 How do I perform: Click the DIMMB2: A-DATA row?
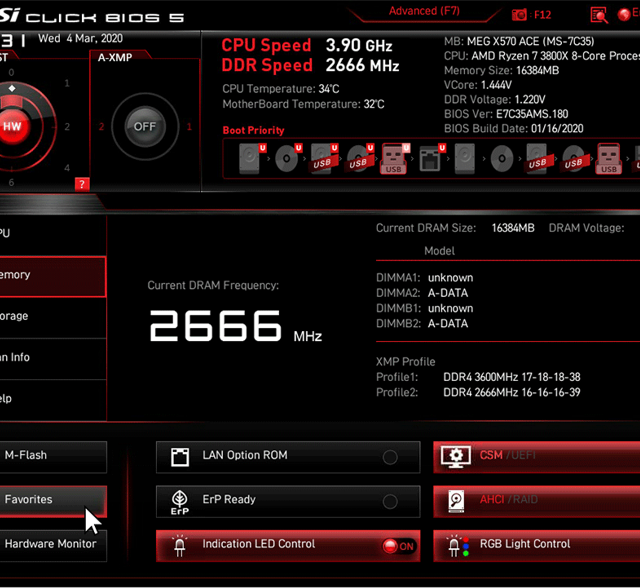click(x=422, y=324)
